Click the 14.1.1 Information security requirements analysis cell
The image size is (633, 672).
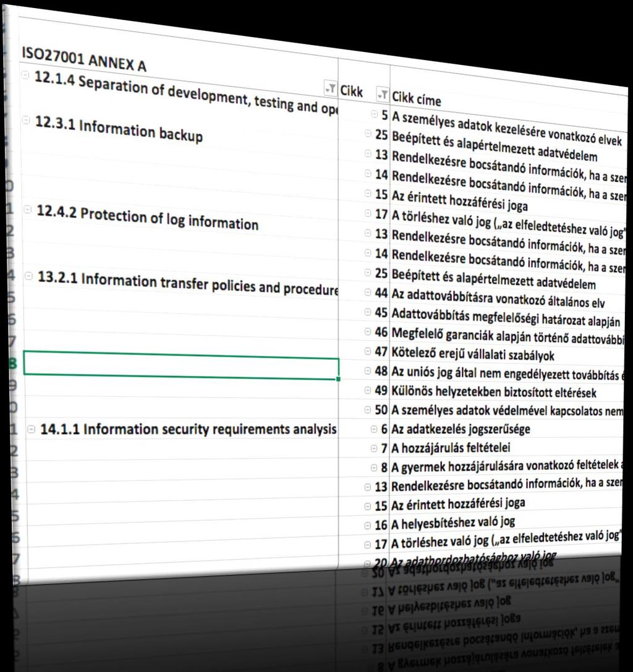188,429
